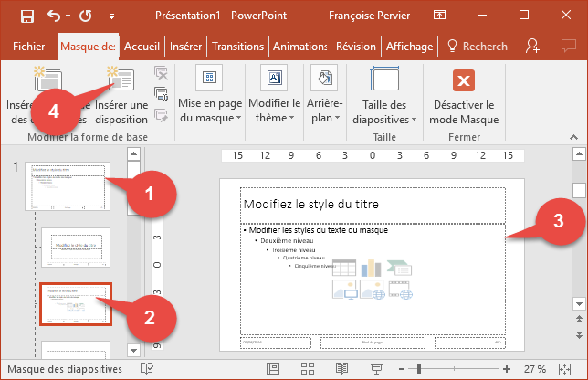The image size is (588, 380).
Task: Switch to reading view in status bar
Action: (x=341, y=368)
